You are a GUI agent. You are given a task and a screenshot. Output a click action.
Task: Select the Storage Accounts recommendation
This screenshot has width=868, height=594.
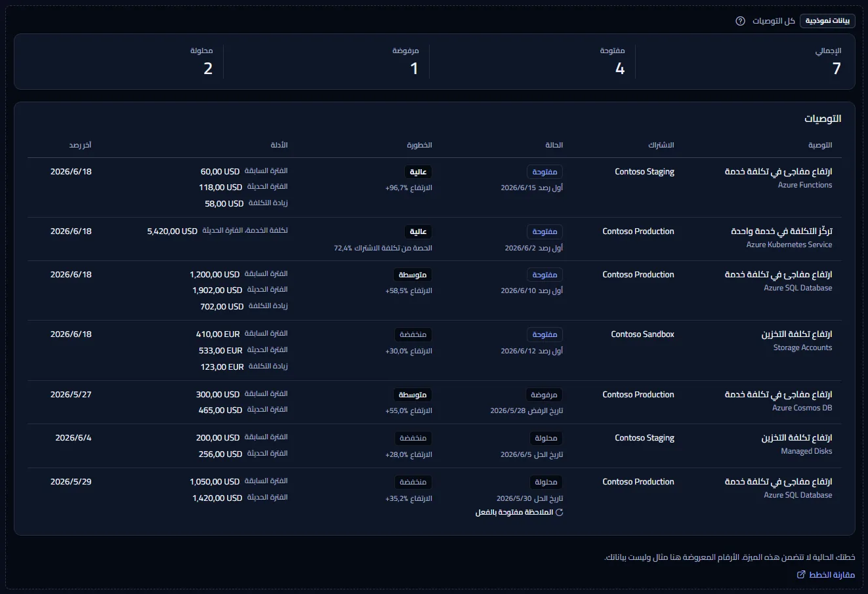tap(434, 350)
